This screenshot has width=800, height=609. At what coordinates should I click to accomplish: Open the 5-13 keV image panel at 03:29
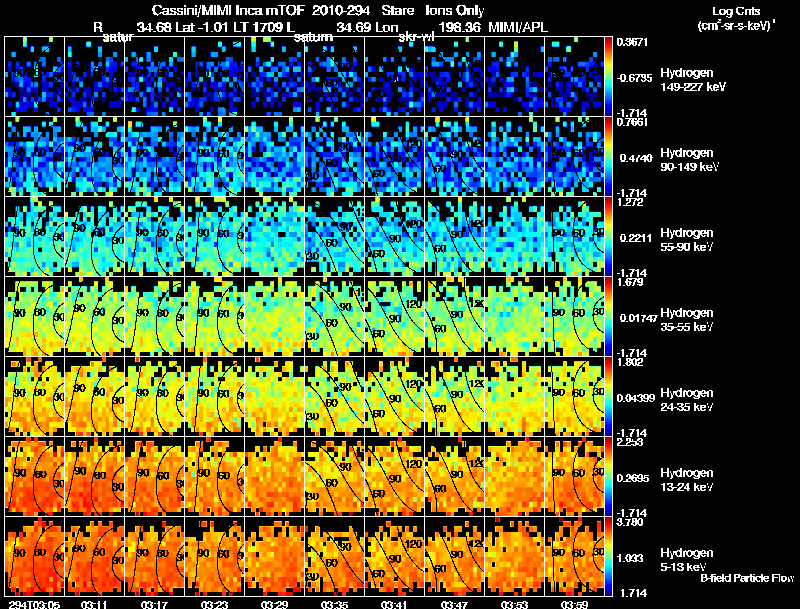pyautogui.click(x=274, y=557)
